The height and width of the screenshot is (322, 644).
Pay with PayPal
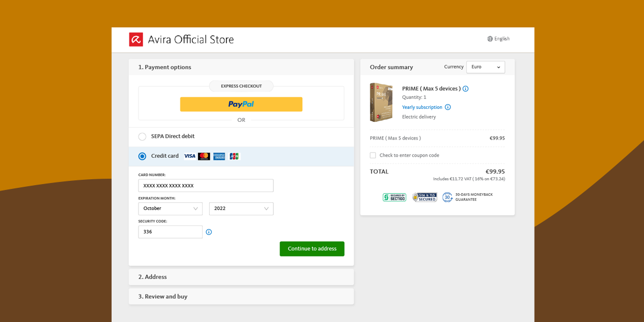click(x=241, y=104)
